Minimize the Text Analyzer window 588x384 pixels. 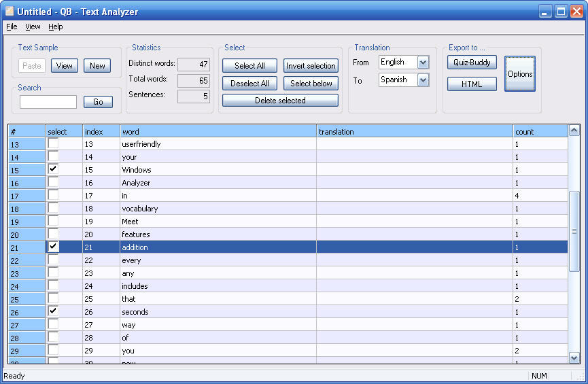pos(545,12)
